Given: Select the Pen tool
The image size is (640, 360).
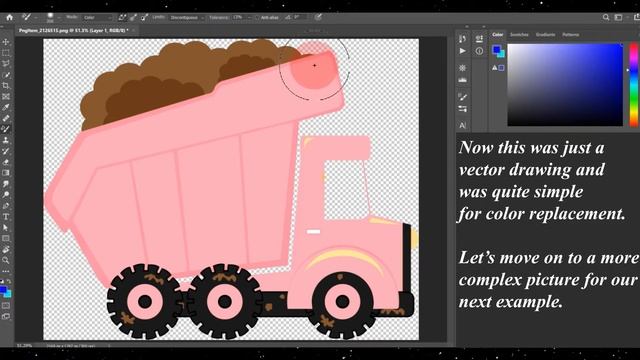Looking at the screenshot, I should (6, 206).
